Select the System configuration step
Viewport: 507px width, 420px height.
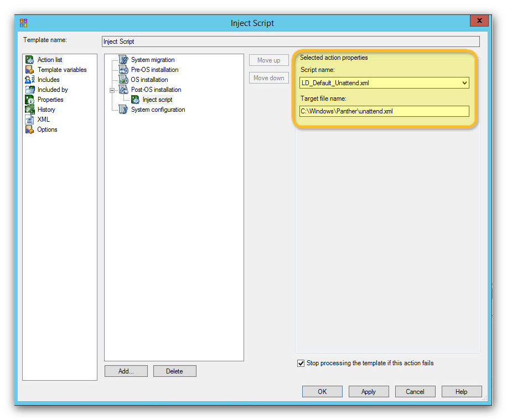click(x=158, y=109)
